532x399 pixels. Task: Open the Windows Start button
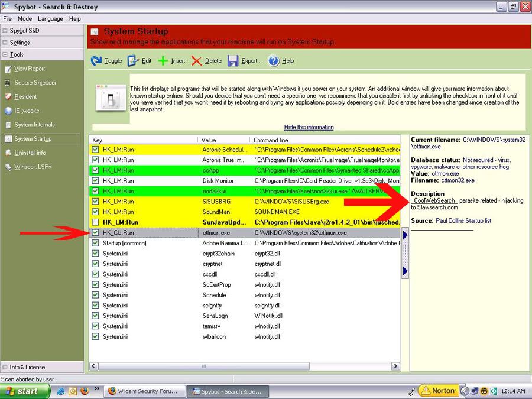(25, 391)
